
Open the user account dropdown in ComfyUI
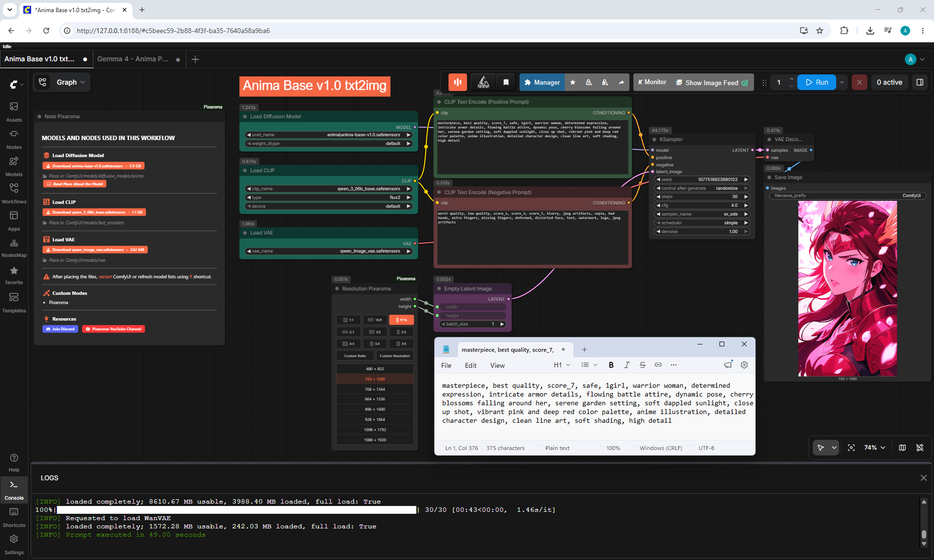tap(915, 59)
